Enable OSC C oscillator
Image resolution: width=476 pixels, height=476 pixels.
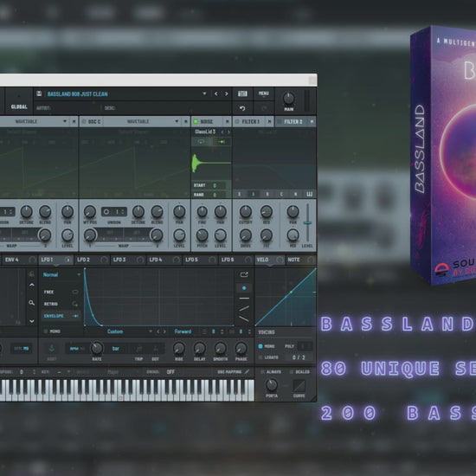(x=84, y=122)
